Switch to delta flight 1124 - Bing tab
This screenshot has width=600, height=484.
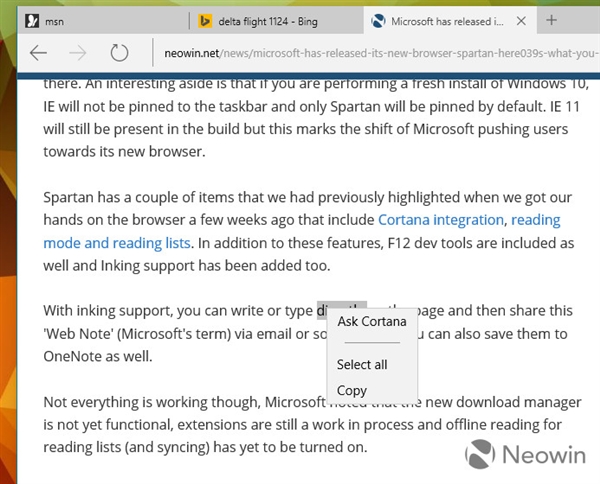277,21
